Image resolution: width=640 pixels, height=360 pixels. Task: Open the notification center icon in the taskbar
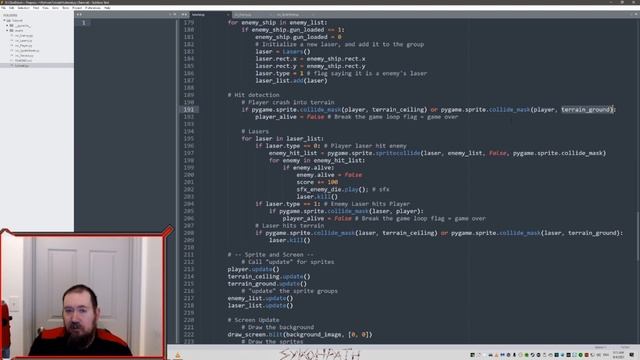tap(632, 355)
